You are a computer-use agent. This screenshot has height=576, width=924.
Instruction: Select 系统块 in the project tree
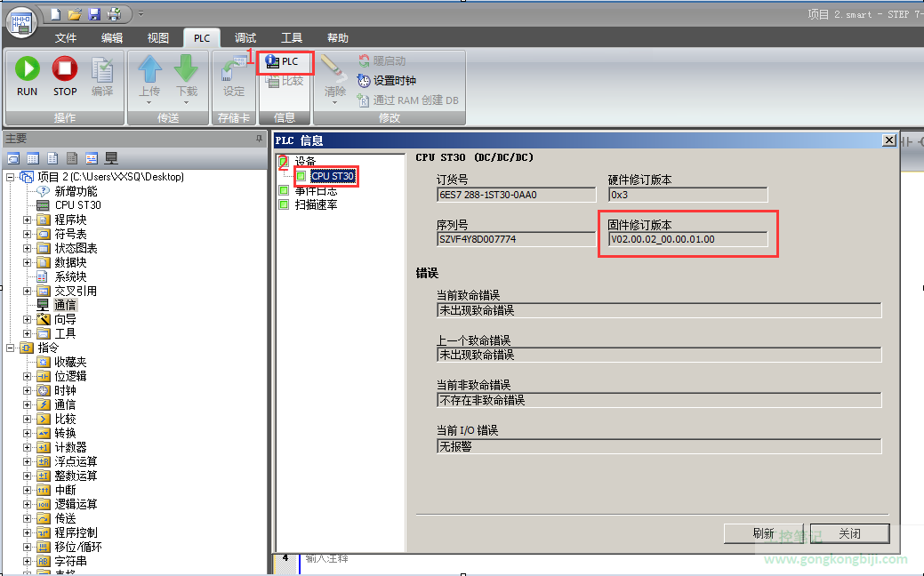tap(70, 276)
